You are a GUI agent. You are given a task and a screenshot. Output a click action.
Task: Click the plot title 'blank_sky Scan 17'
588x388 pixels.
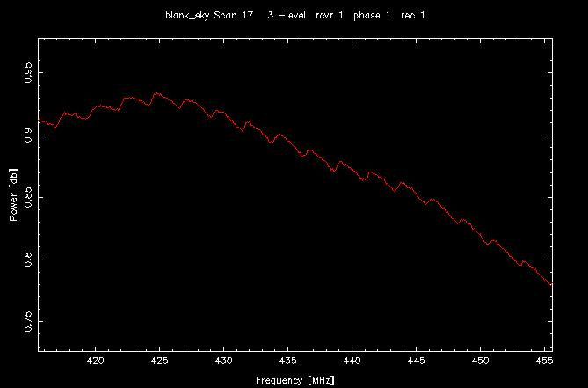pos(209,15)
